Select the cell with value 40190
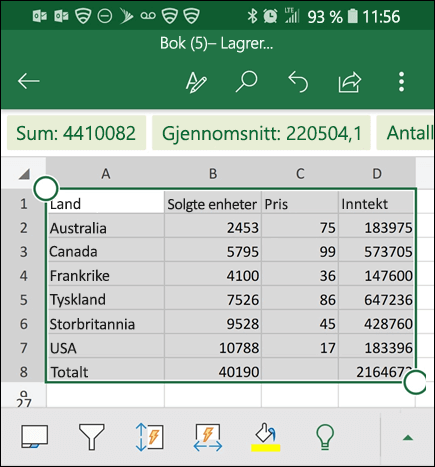 (213, 371)
